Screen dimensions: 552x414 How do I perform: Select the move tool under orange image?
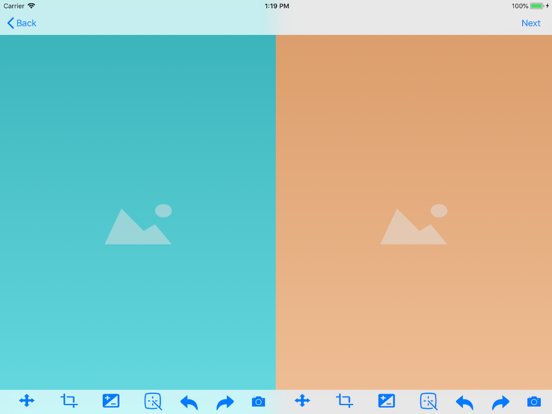click(x=302, y=401)
